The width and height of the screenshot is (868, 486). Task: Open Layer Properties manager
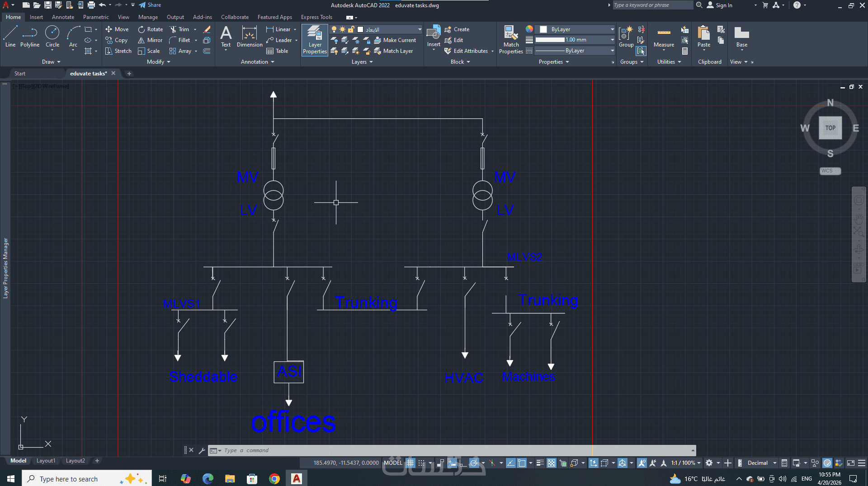(315, 40)
